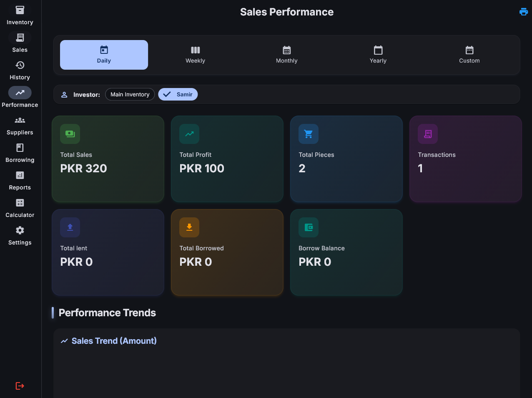Click the Borrow Balance PKR 0 value

coord(315,262)
